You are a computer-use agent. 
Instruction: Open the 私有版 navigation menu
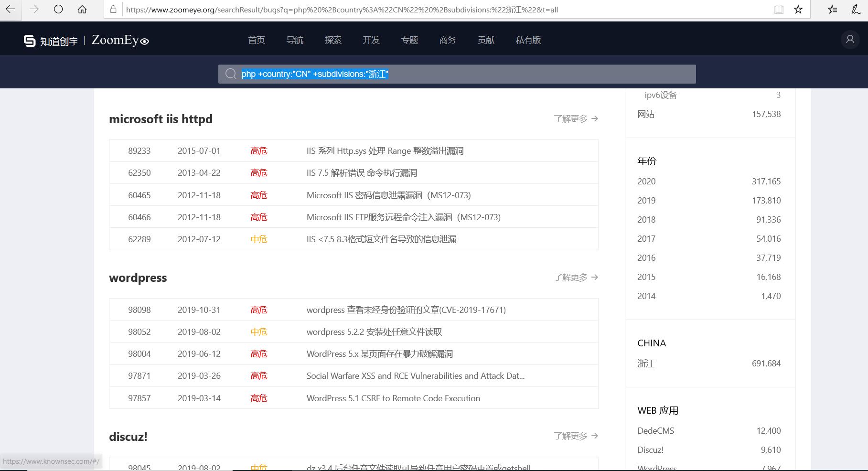[x=528, y=40]
